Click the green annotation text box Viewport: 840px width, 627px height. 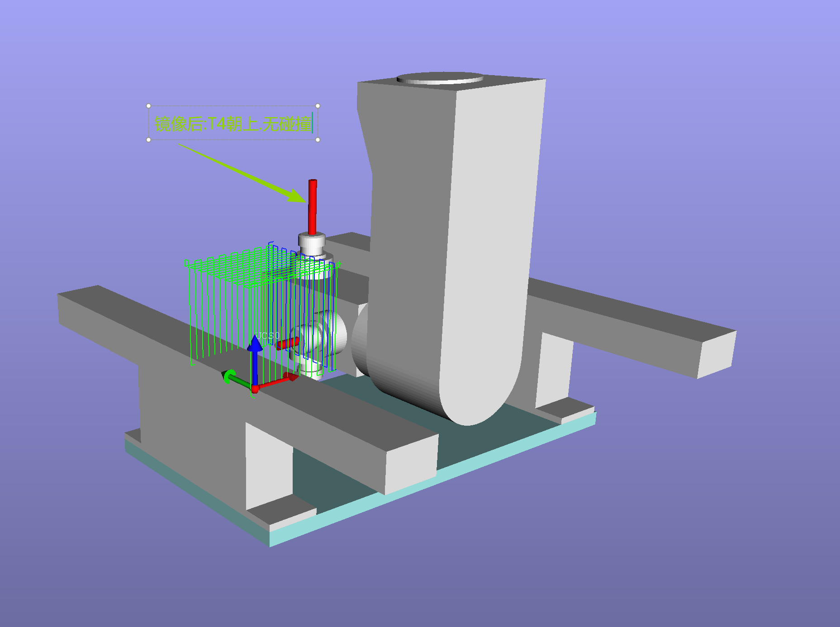[x=233, y=123]
